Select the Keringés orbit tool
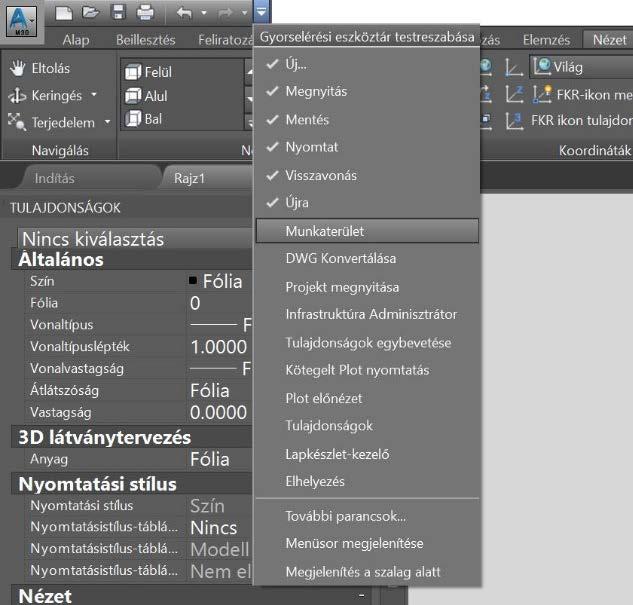This screenshot has height=605, width=633. point(45,96)
